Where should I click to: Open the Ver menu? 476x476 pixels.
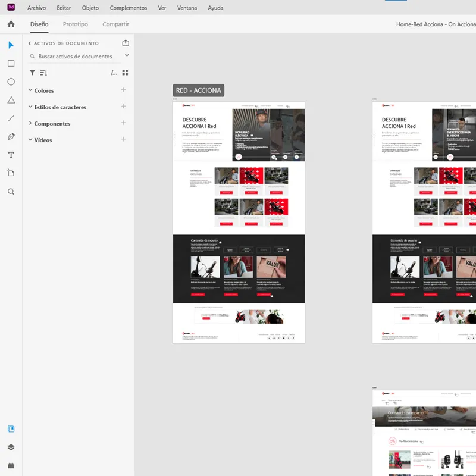[162, 8]
